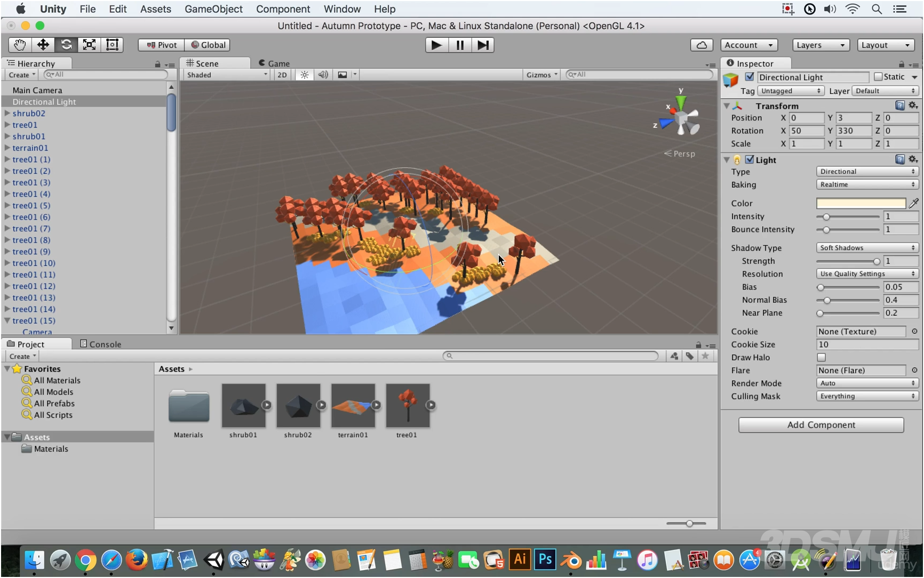The width and height of the screenshot is (924, 578).
Task: Toggle Directional Light active checkbox
Action: (x=750, y=77)
